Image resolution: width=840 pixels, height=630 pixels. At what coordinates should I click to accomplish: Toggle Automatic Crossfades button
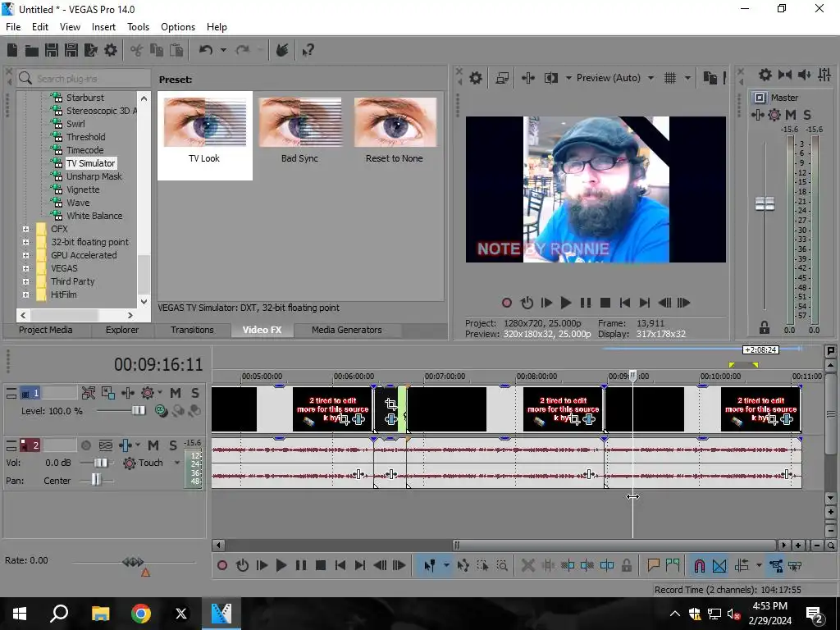point(719,565)
